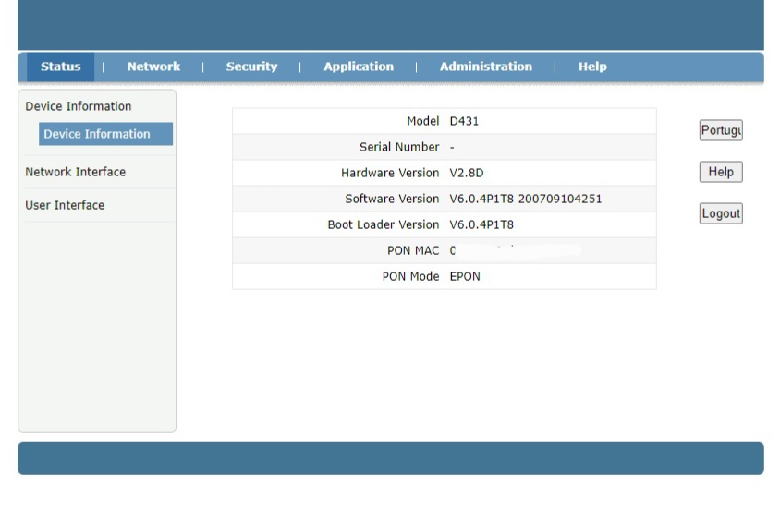Expand User Interface in the sidebar
This screenshot has width=780, height=532.
[65, 205]
